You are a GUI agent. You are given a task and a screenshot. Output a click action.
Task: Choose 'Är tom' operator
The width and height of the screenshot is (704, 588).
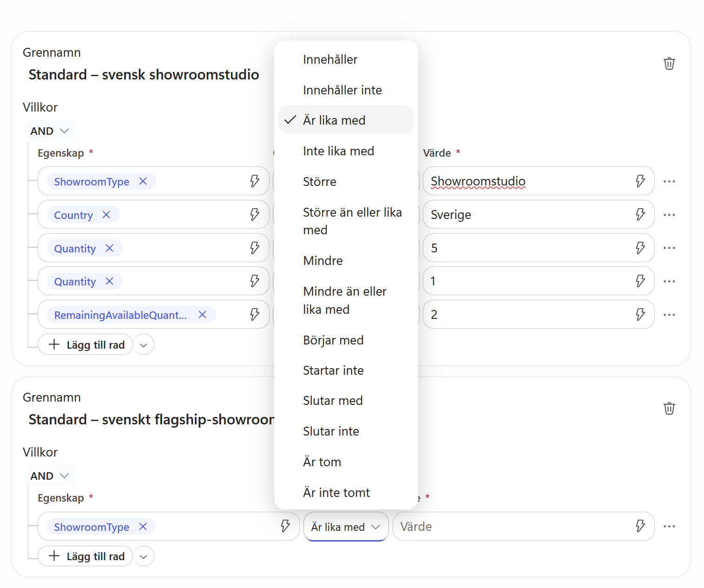click(x=346, y=462)
